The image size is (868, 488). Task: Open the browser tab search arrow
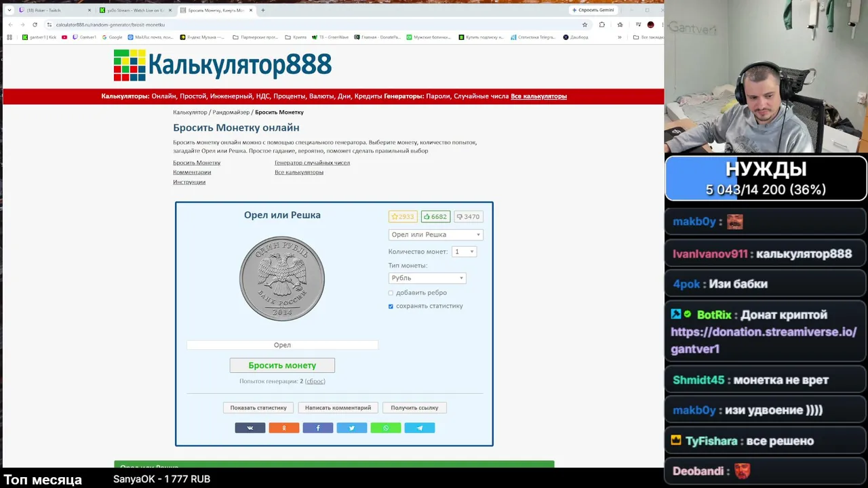point(9,10)
